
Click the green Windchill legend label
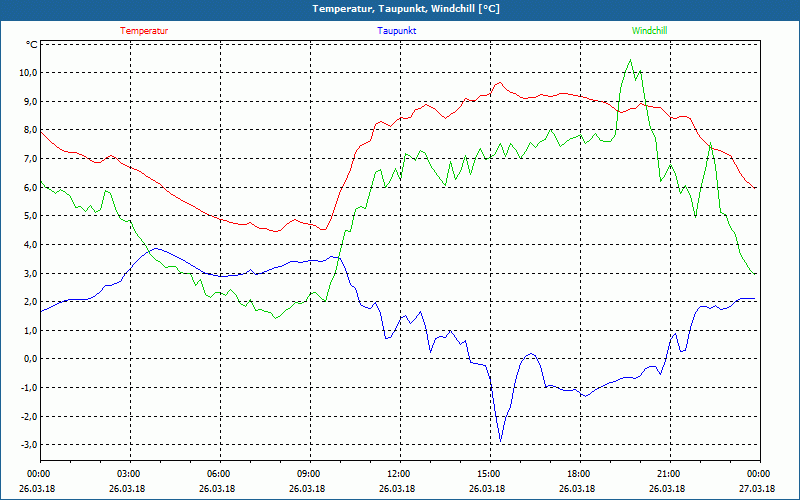(x=649, y=31)
